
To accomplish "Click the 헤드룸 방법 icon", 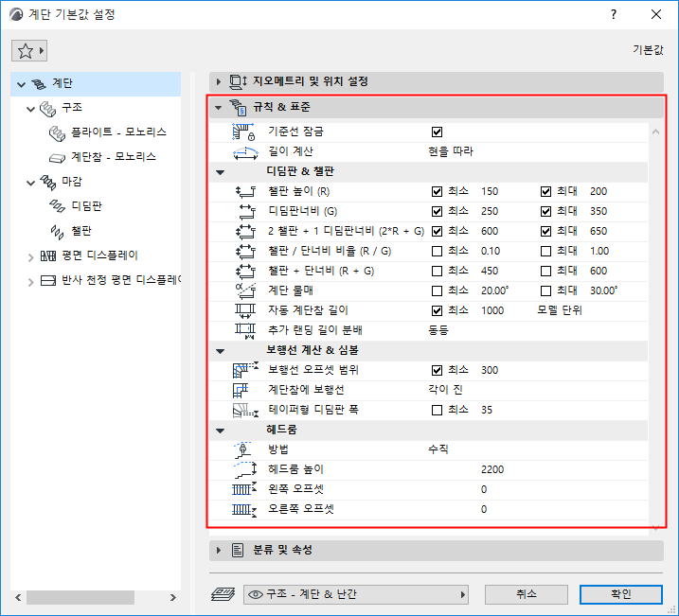I will tap(243, 449).
